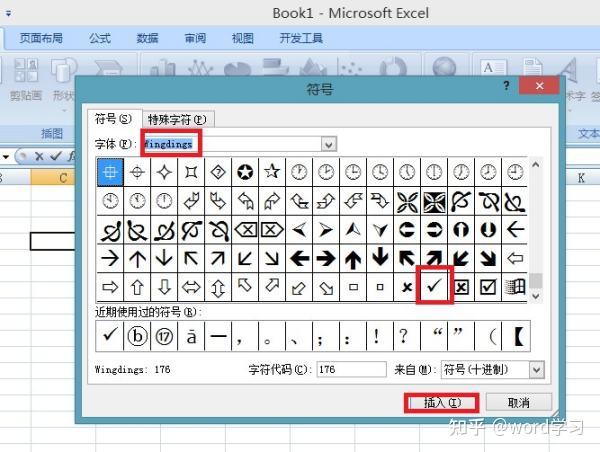This screenshot has width=600, height=452.
Task: Click the formula bar cancel X
Action: click(39, 156)
